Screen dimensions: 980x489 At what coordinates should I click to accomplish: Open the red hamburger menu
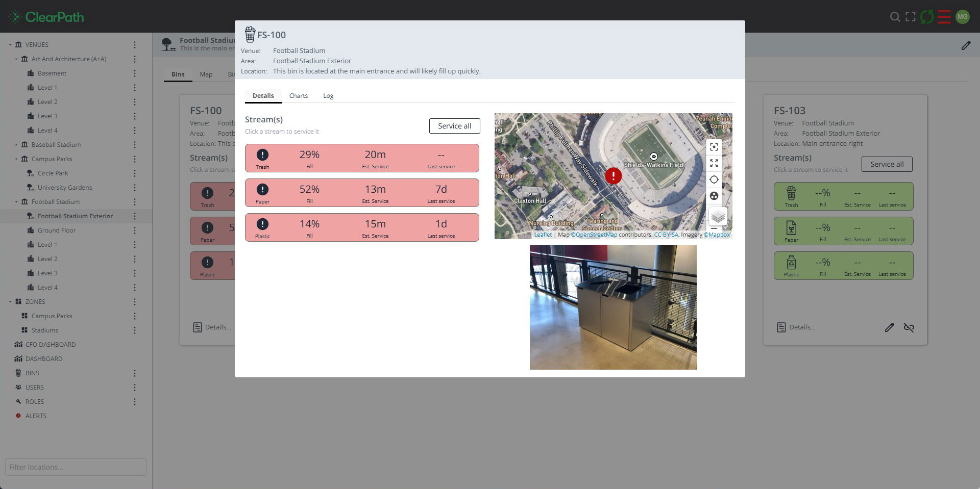[x=944, y=17]
